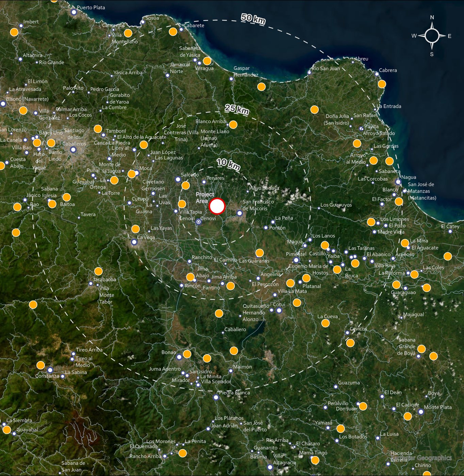The image size is (464, 476).
Task: Click the Nagua city marker
Action: 398,182
